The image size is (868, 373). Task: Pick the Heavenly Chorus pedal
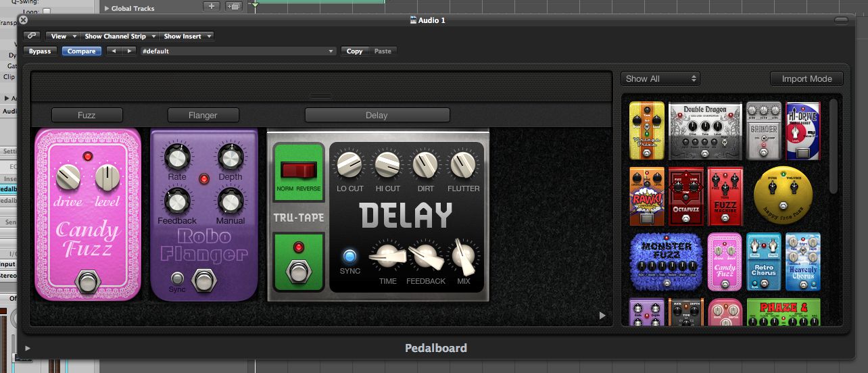(x=803, y=262)
